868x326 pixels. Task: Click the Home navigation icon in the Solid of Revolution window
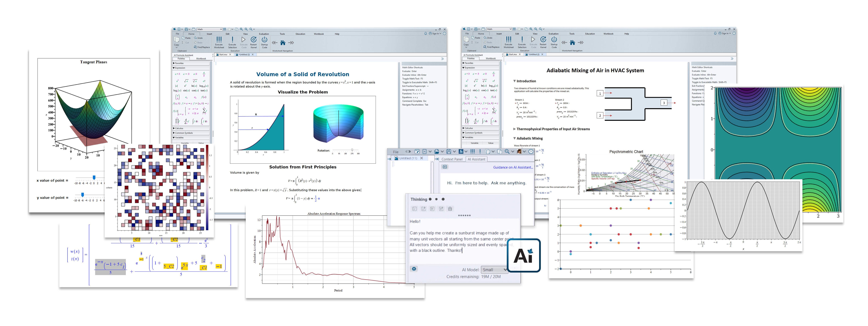point(283,43)
